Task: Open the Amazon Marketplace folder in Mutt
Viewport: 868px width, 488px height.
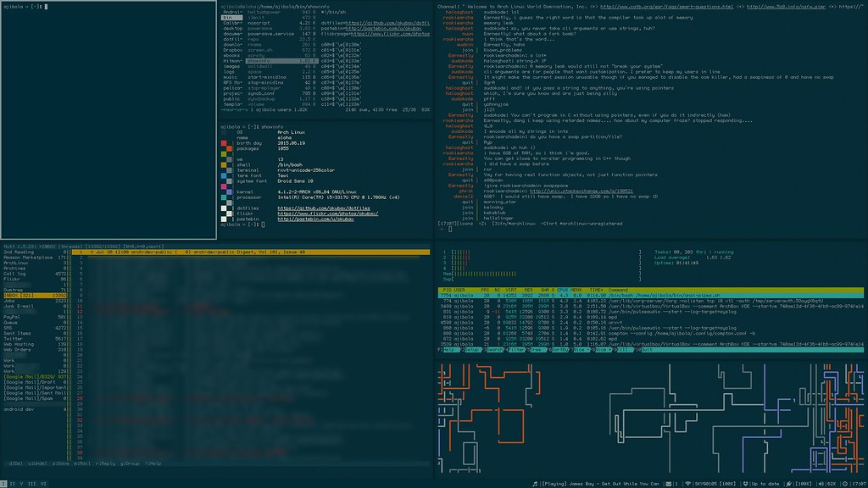Action: click(x=35, y=258)
